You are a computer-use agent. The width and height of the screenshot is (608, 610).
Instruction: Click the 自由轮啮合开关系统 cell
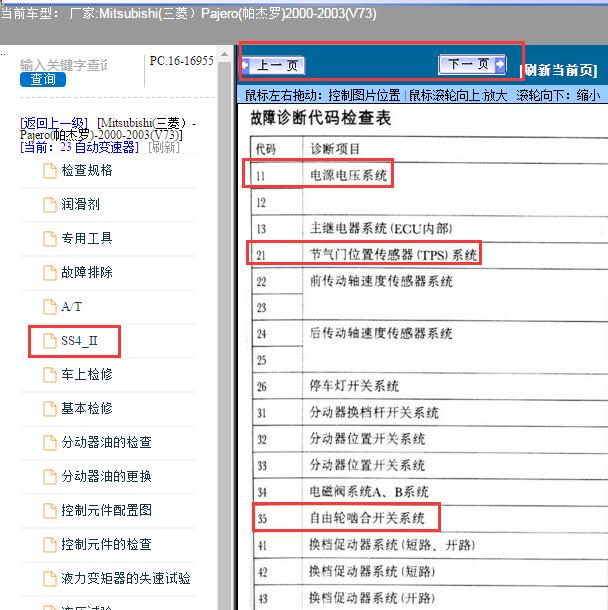pyautogui.click(x=367, y=518)
